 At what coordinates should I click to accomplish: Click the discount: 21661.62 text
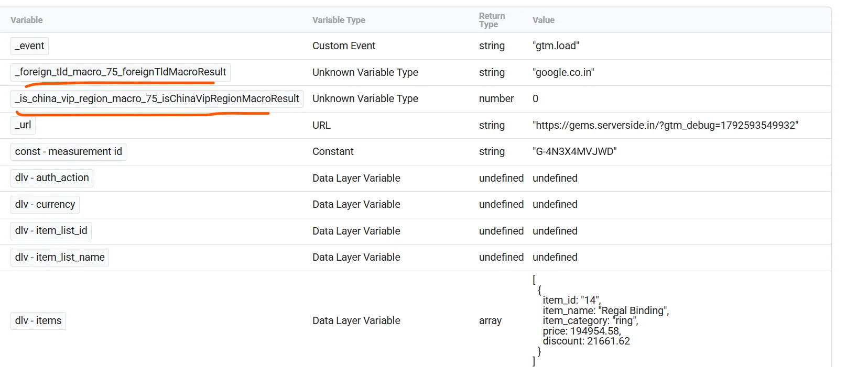(587, 341)
